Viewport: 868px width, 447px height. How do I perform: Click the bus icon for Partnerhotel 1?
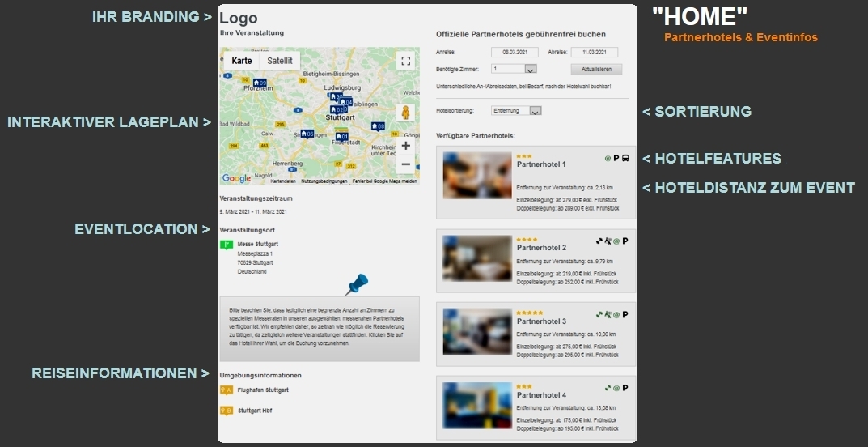click(625, 159)
